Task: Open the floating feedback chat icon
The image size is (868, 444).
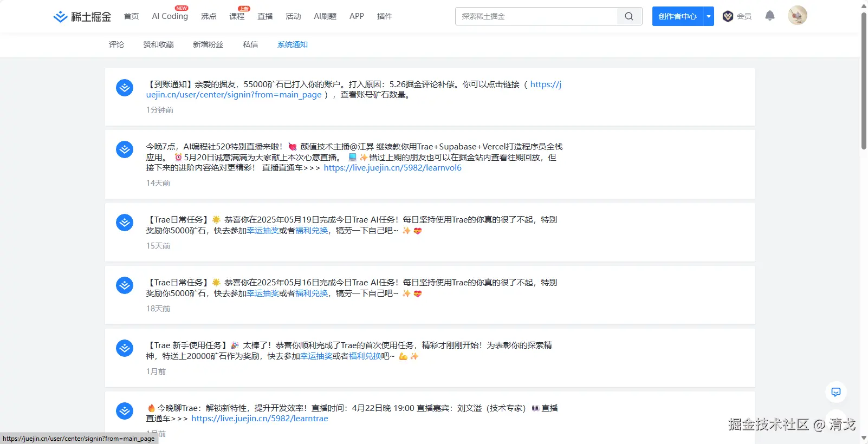Action: [x=835, y=392]
